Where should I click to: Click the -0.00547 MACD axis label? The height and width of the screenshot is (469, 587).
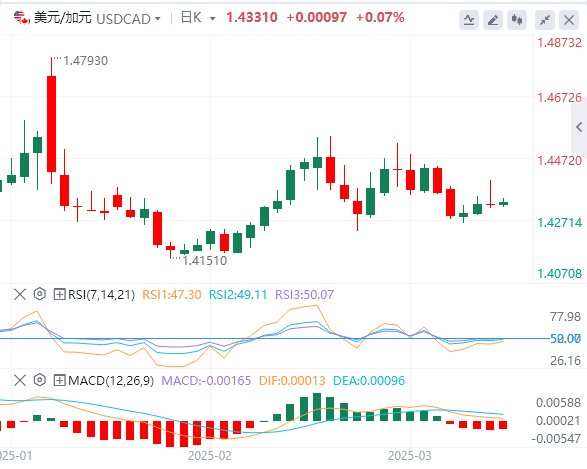(556, 438)
